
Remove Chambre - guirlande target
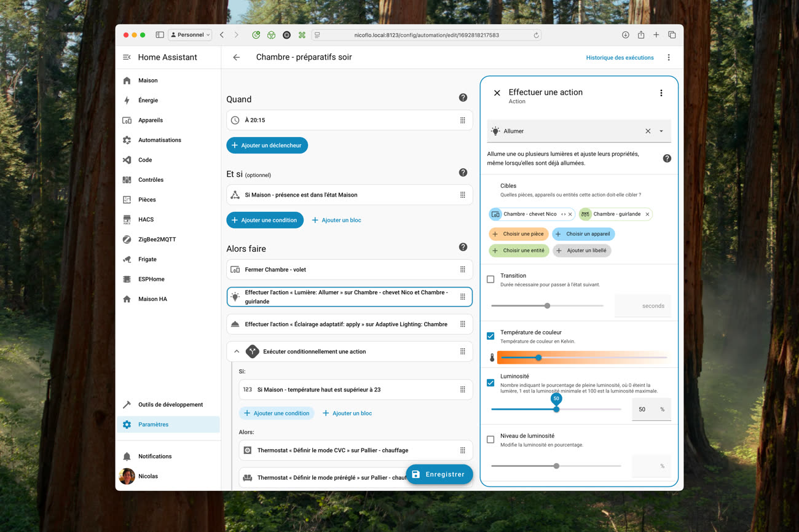tap(647, 214)
